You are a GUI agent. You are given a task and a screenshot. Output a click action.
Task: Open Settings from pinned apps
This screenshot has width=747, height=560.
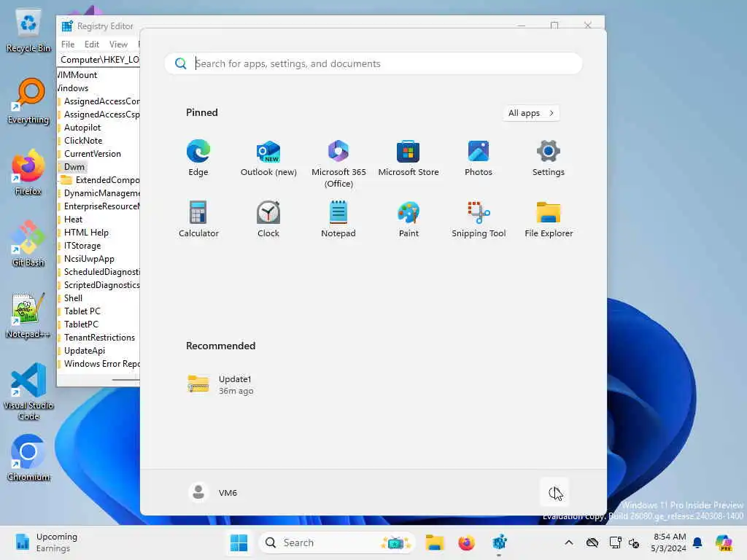click(549, 158)
